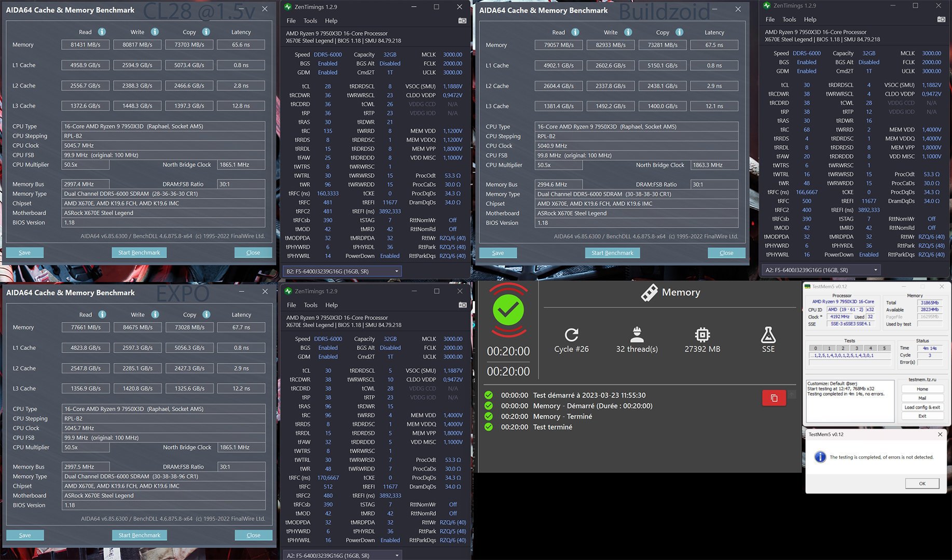Open the Write info icon in Buildzoid AIDA64 window
Screen dimensions: 952x560
pos(628,32)
